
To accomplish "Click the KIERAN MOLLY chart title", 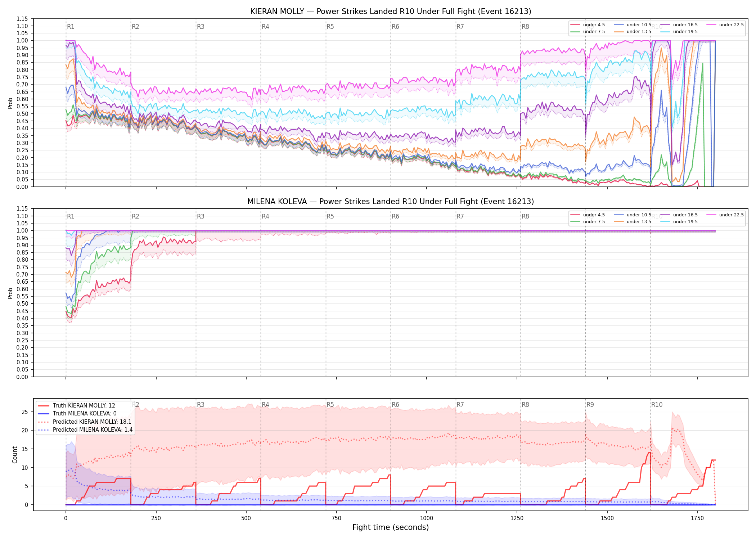I will point(391,12).
